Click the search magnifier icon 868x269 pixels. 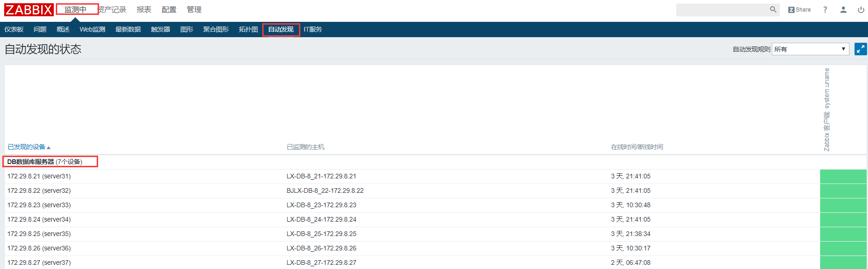pyautogui.click(x=773, y=9)
